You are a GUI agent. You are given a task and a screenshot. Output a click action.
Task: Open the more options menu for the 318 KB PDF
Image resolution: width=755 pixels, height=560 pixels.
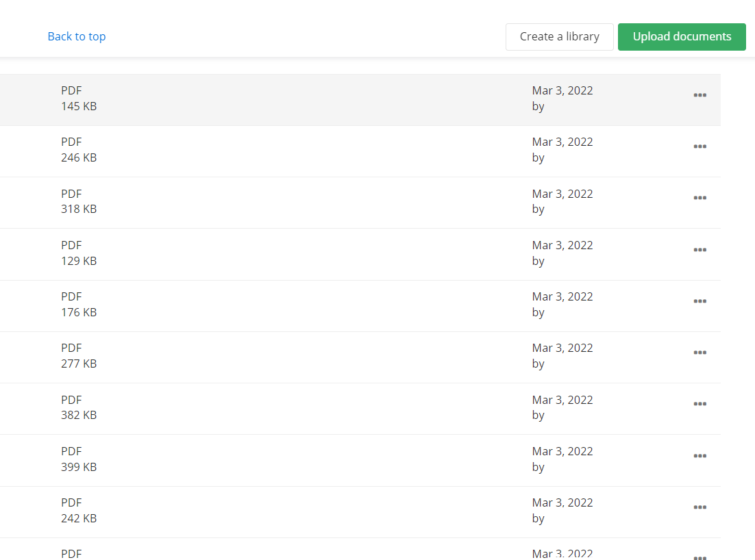(700, 199)
